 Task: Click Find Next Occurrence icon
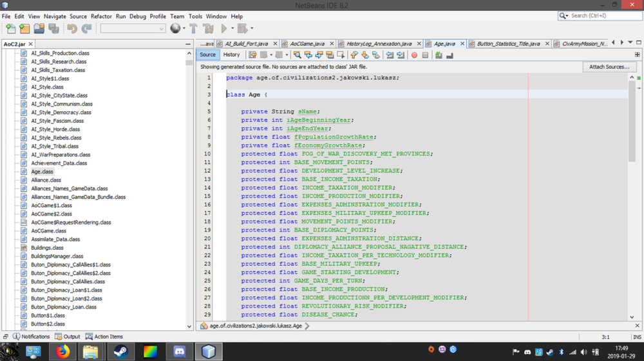coord(319,55)
